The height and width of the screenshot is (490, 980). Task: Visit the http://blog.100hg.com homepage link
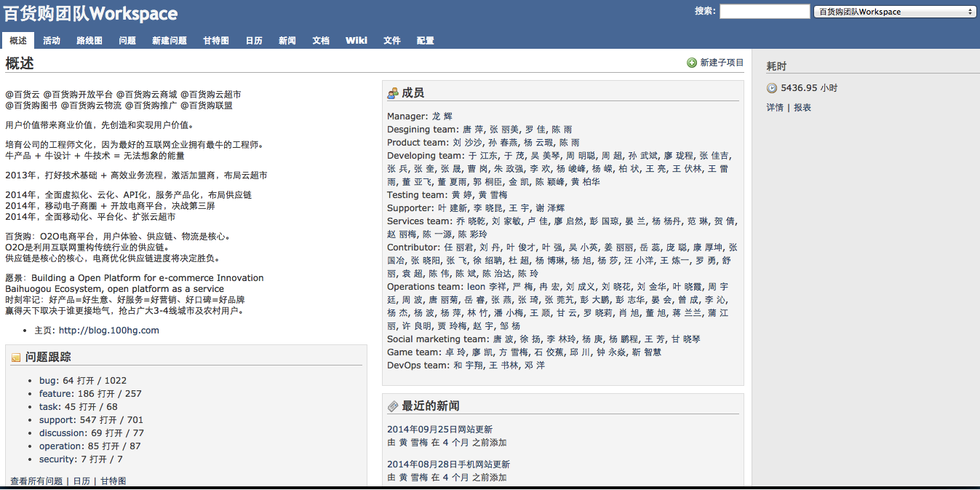(x=109, y=331)
